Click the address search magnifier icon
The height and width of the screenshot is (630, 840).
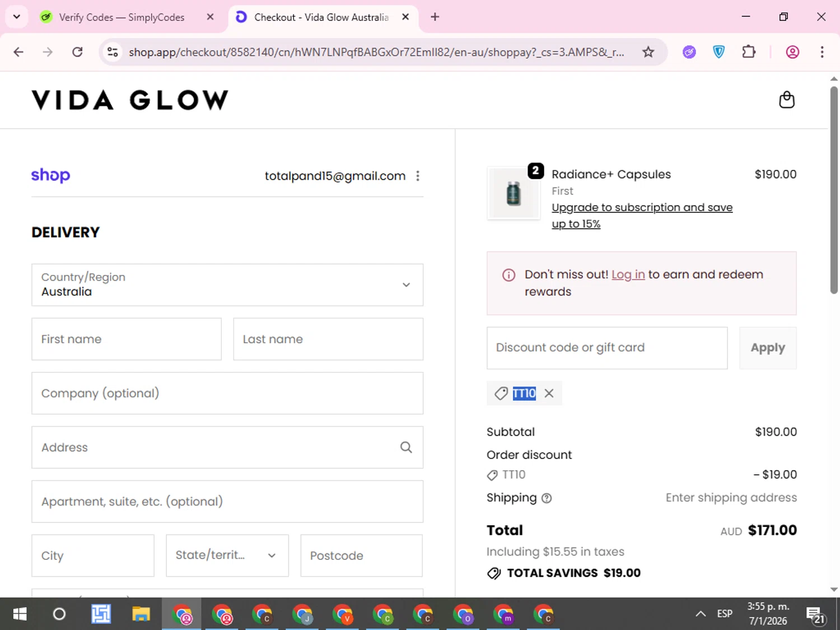tap(406, 447)
